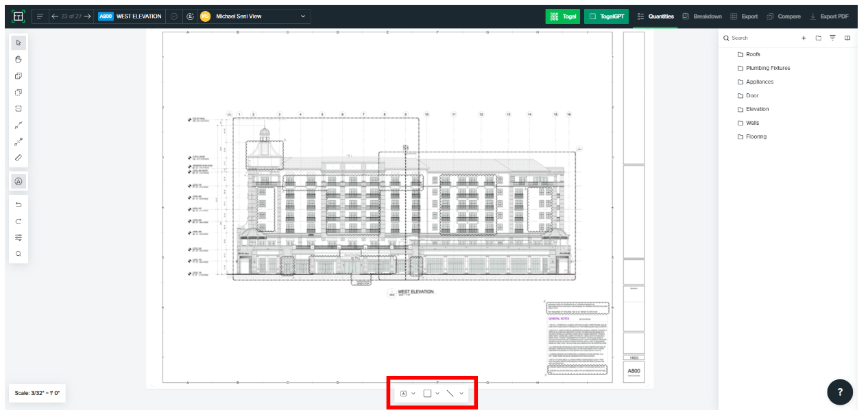Click the magnifier search tool in left toolbar

tap(19, 254)
